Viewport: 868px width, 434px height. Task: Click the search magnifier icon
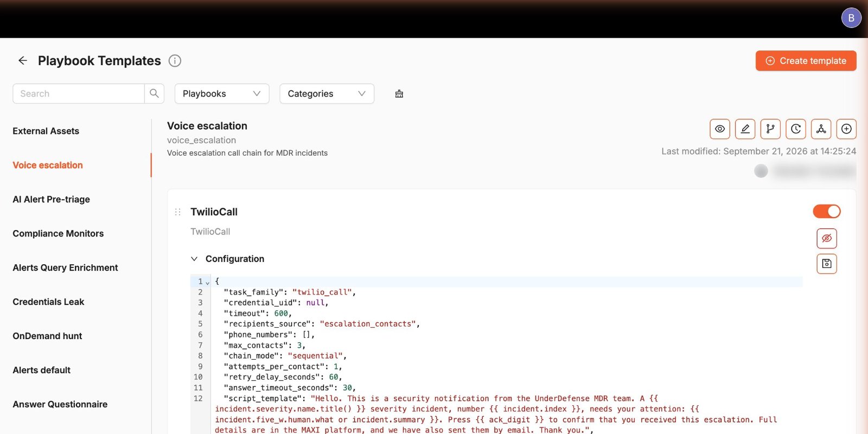(x=154, y=93)
